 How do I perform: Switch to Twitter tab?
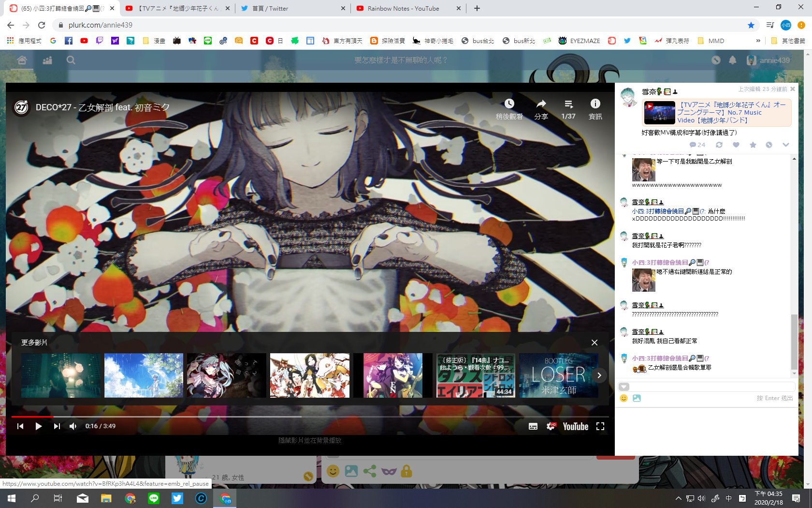pyautogui.click(x=292, y=8)
